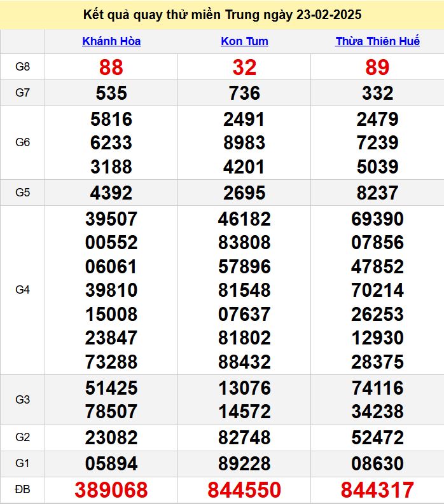Click G5 result 2695
Screen dimensions: 444x504
tap(244, 193)
